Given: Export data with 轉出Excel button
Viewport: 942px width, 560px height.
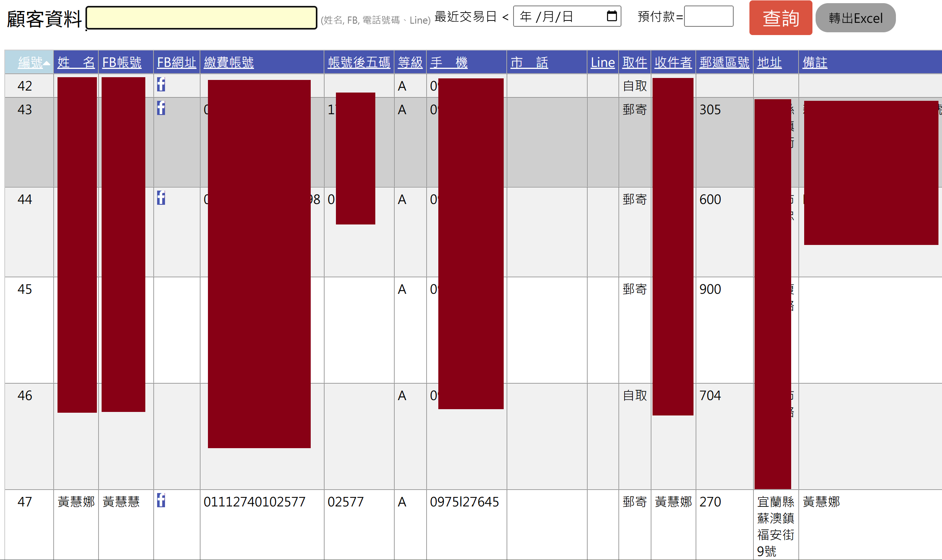Looking at the screenshot, I should [855, 18].
